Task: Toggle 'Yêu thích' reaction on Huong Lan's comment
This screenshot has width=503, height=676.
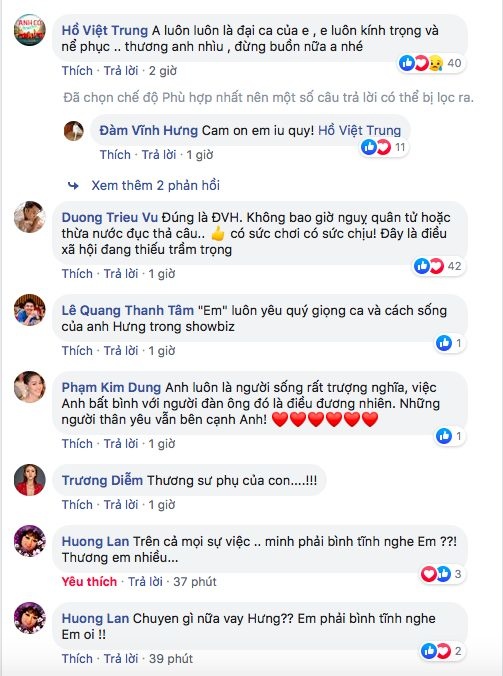Action: 89,582
